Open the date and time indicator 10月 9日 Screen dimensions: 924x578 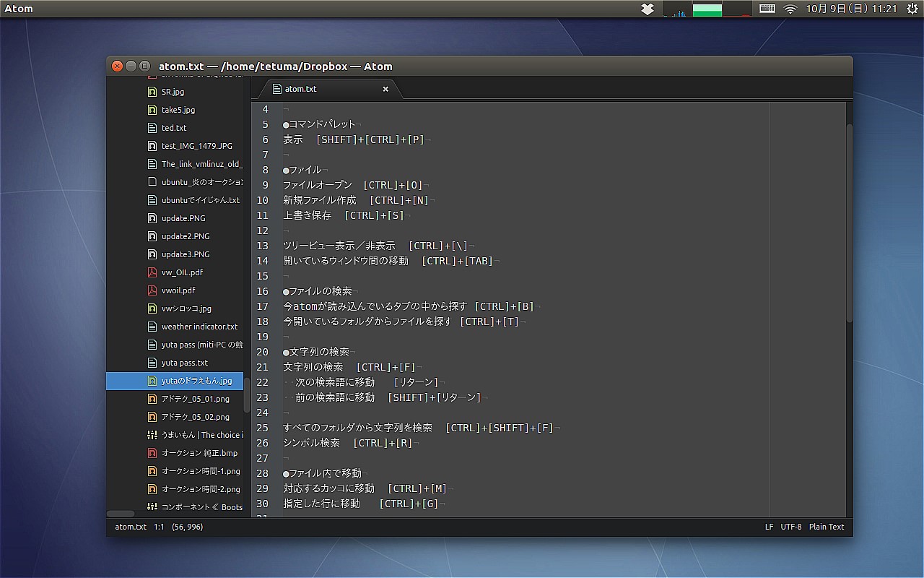pyautogui.click(x=852, y=9)
